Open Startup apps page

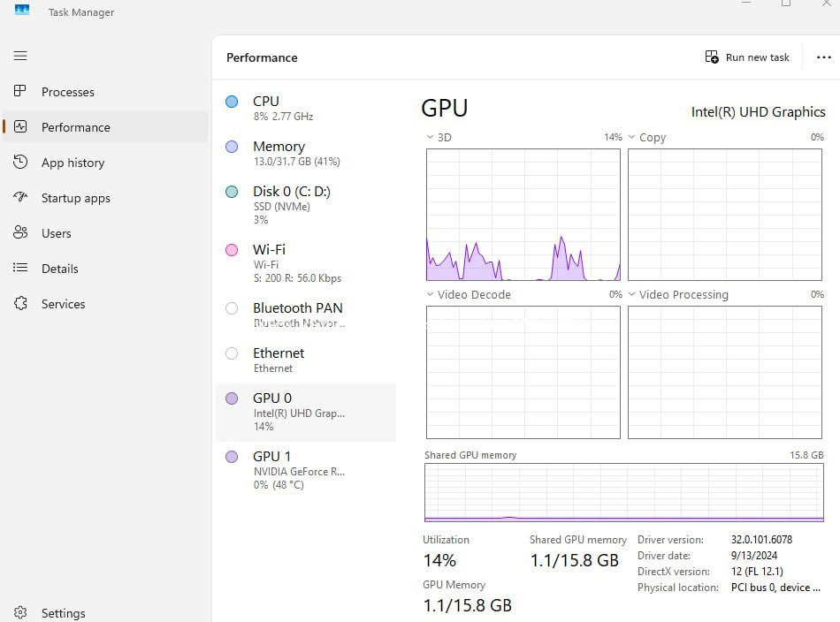(x=105, y=198)
